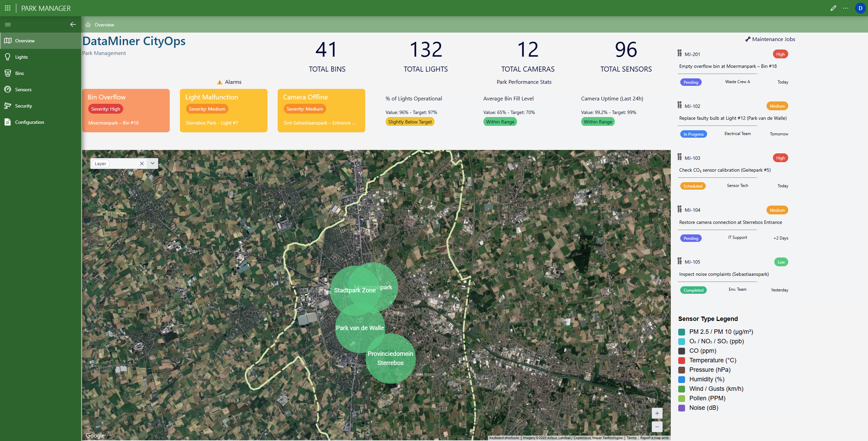868x441 pixels.
Task: Click the pencil edit icon in header
Action: coord(833,8)
